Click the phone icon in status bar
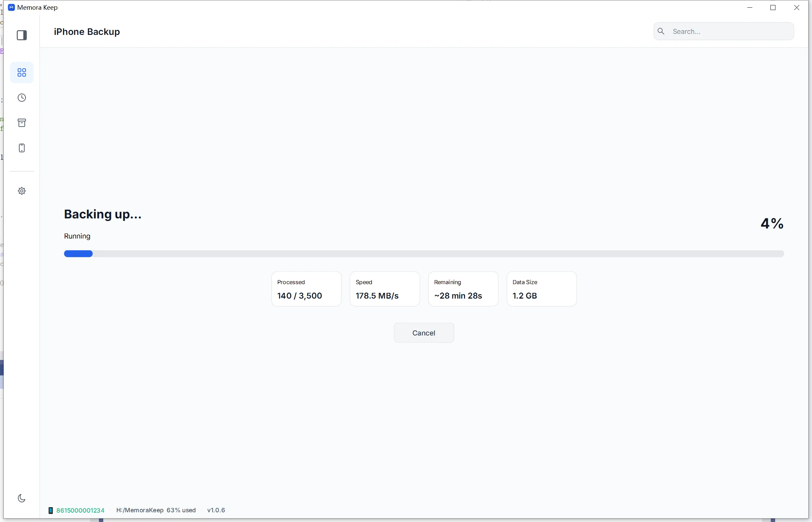 (x=51, y=511)
